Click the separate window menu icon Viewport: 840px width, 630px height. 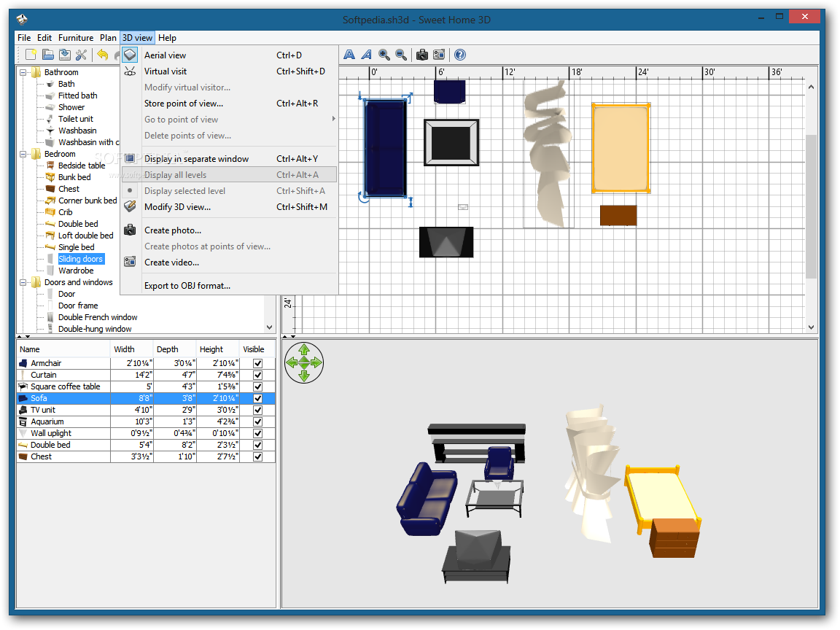point(131,158)
